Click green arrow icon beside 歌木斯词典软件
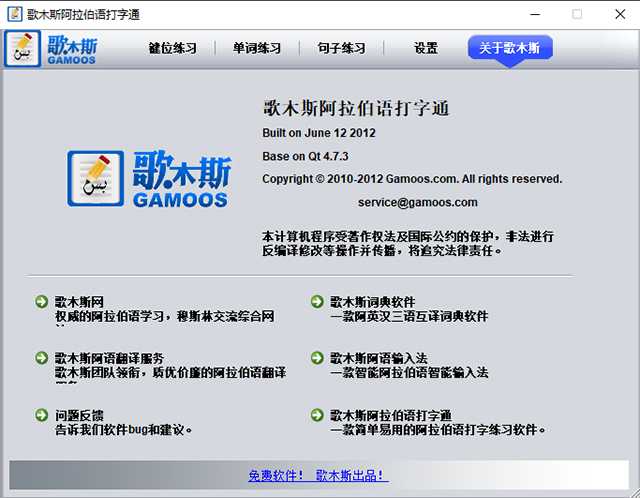Viewport: 640px width, 498px height. pos(317,302)
